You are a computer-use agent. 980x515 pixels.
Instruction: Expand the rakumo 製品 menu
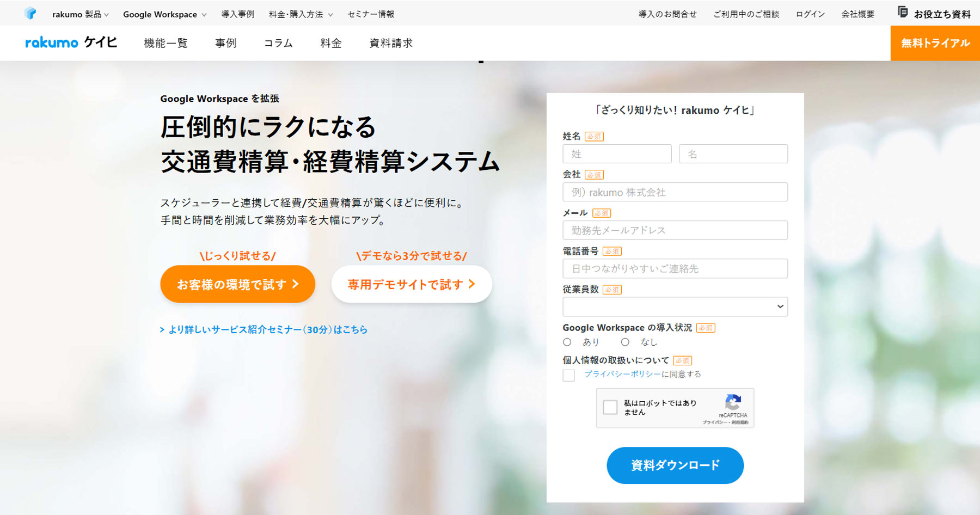tap(81, 14)
